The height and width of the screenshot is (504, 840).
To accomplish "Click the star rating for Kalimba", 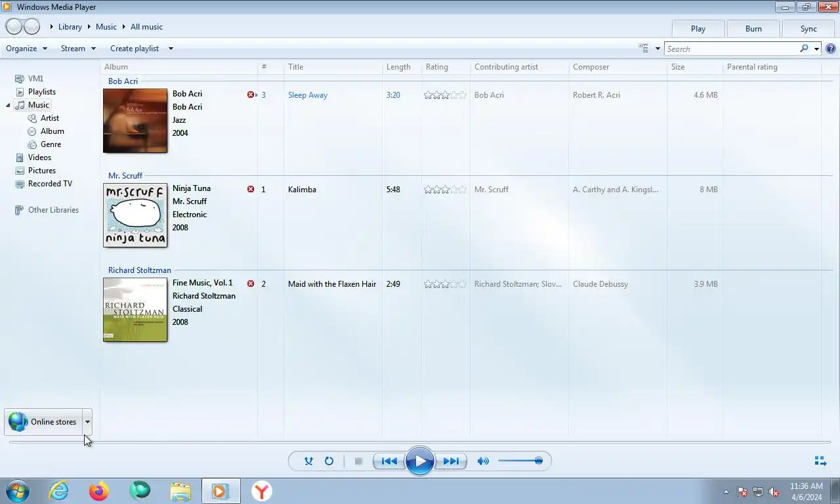I will click(x=445, y=190).
